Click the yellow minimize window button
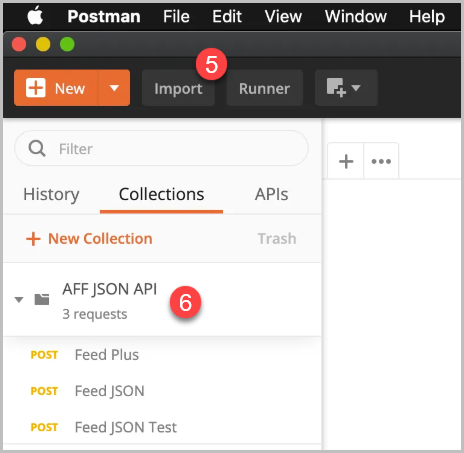This screenshot has height=453, width=464. (43, 44)
